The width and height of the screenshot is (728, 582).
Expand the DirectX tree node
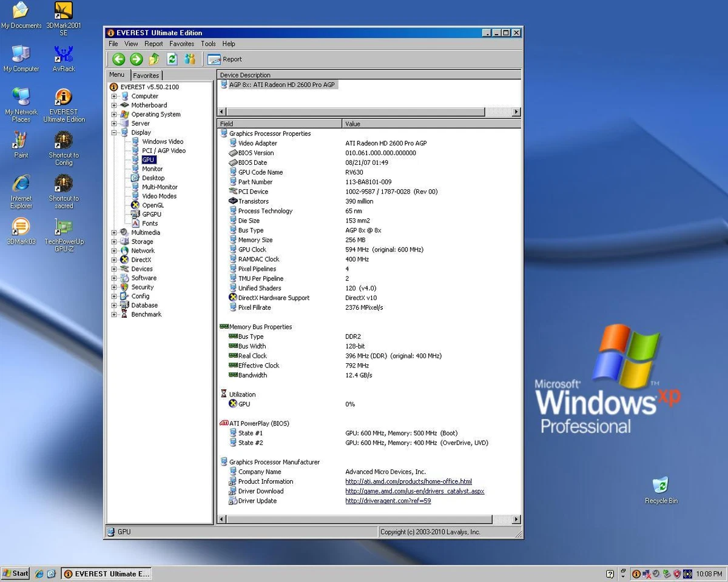(x=113, y=260)
